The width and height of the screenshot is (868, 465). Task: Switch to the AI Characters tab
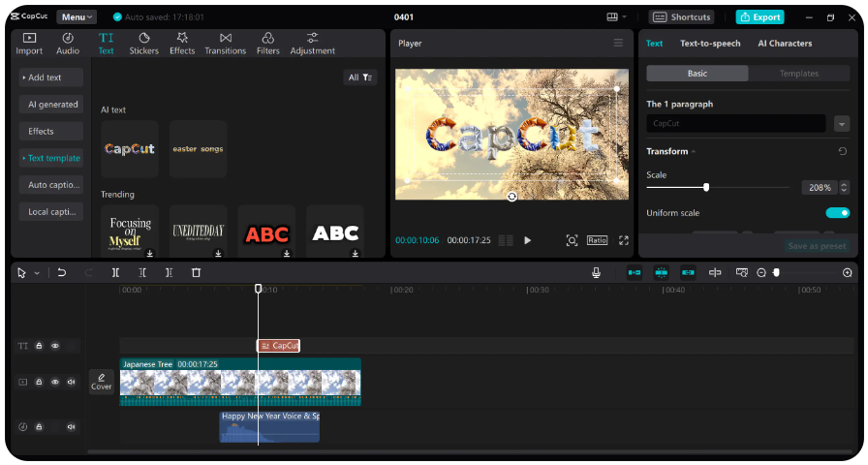[785, 44]
